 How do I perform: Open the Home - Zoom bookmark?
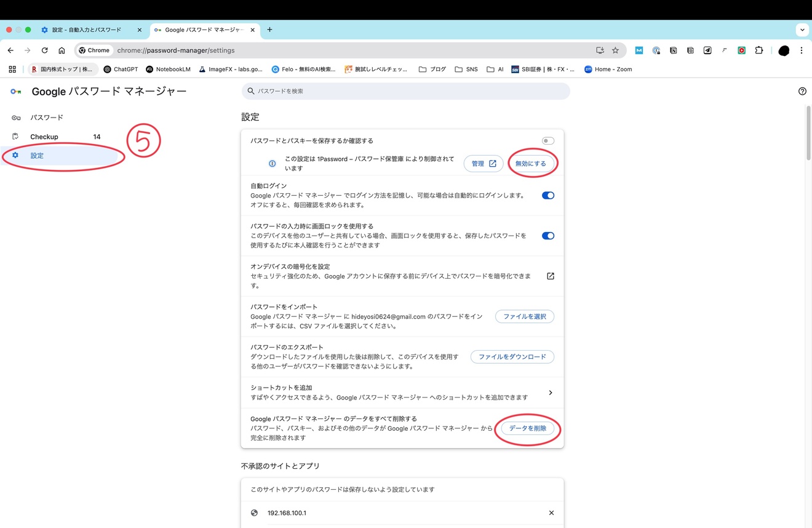coord(608,70)
